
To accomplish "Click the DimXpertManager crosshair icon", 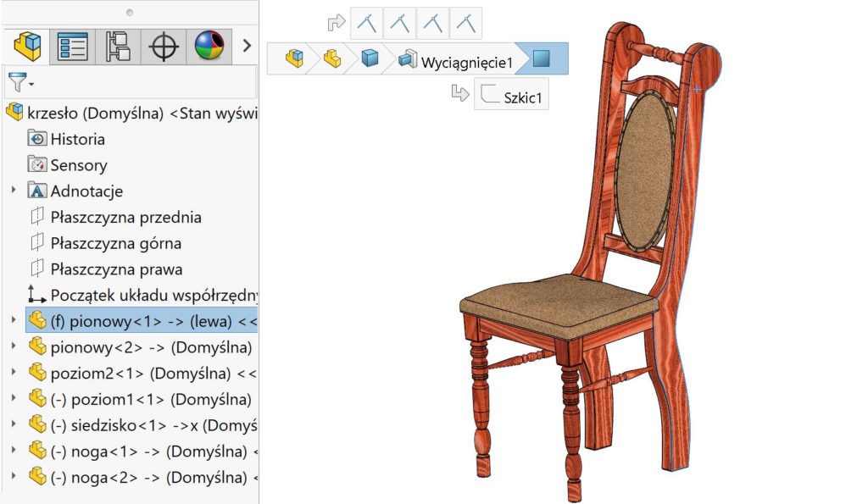I will 164,47.
